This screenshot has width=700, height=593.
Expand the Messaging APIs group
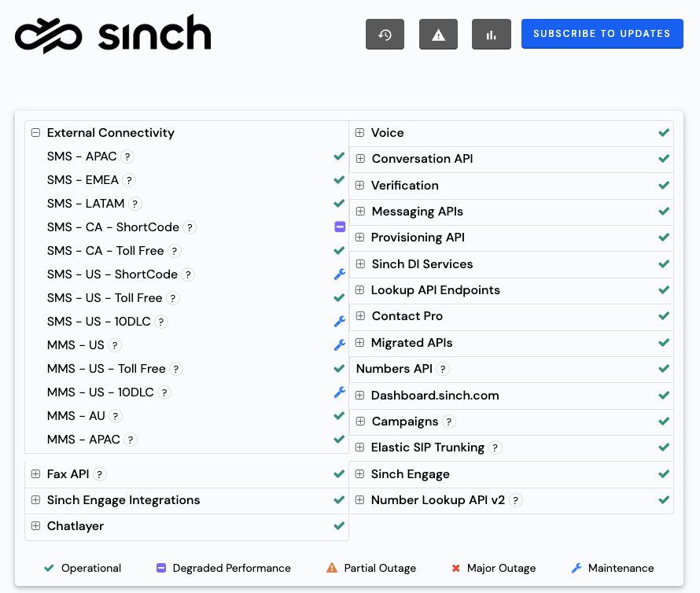(x=359, y=212)
